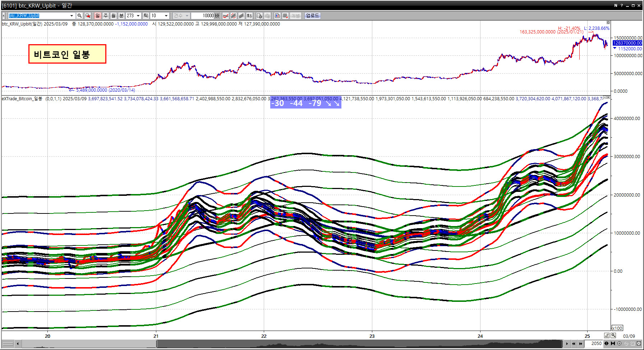
Task: Click the bar chart type icon
Action: pyautogui.click(x=241, y=16)
